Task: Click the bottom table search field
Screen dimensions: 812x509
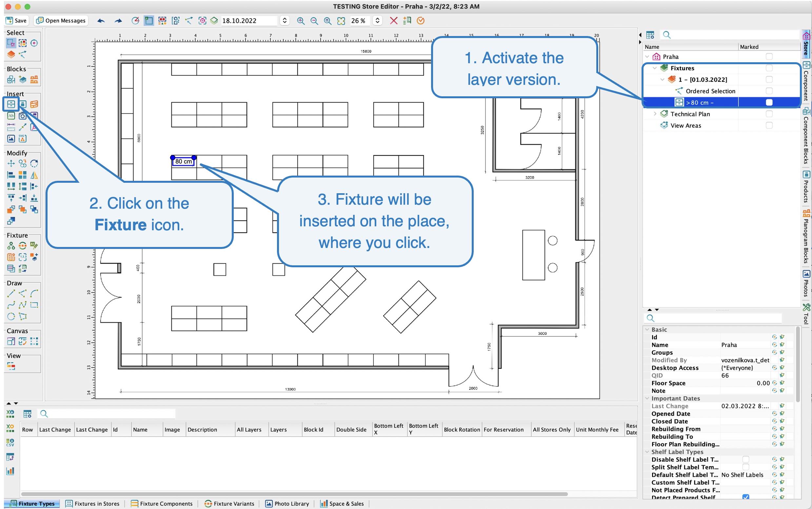Action: [107, 414]
